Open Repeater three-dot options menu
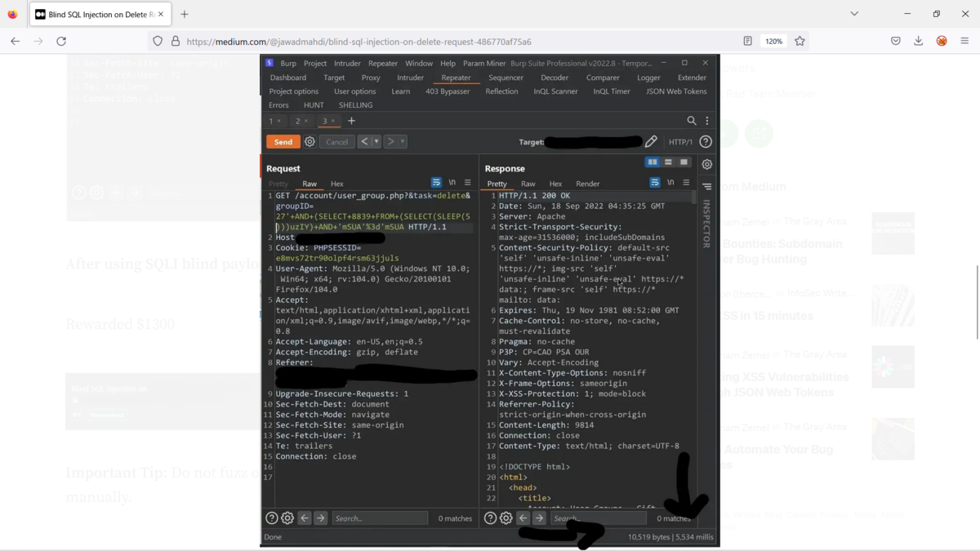This screenshot has height=551, width=980. coord(707,121)
